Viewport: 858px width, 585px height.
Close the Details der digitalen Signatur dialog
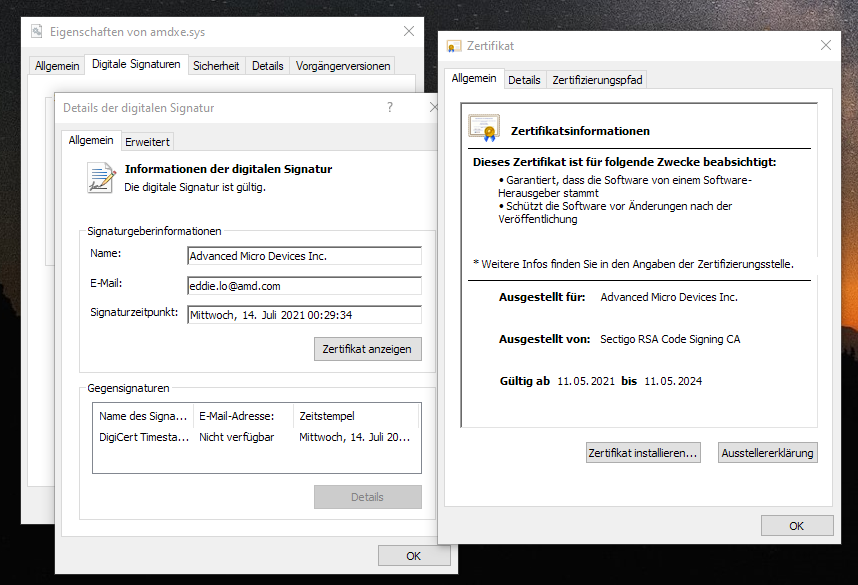[x=433, y=107]
